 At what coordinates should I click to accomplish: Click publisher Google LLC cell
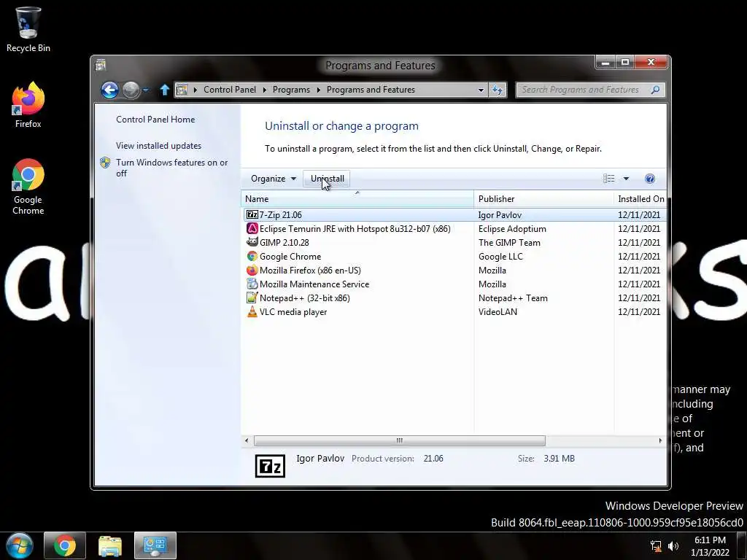click(x=500, y=256)
